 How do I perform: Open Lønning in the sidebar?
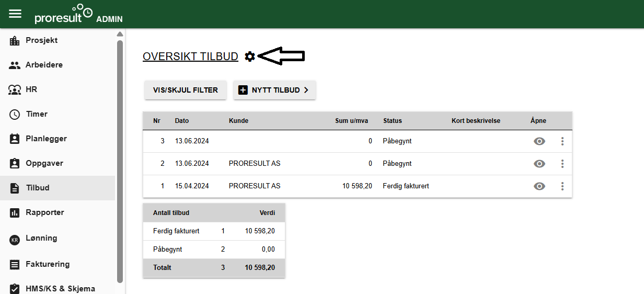click(x=57, y=238)
